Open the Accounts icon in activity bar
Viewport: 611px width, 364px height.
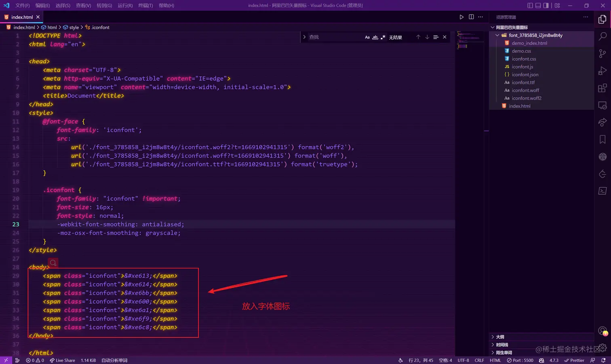603,331
